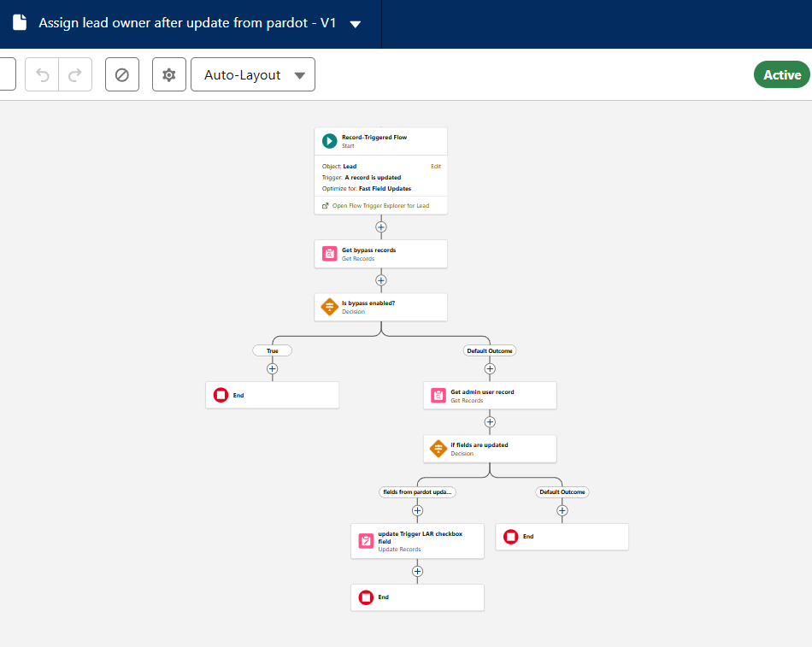Click the Deactivate circle-slash toolbar icon
812x647 pixels.
[121, 74]
